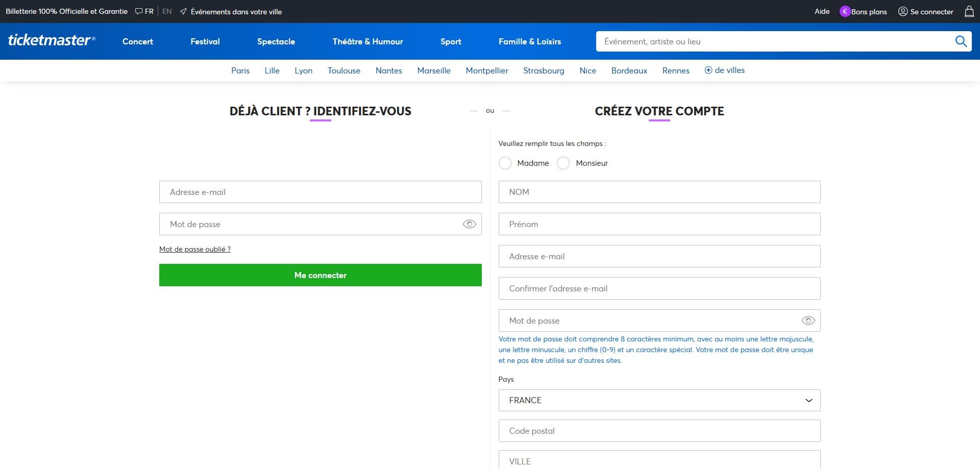Click the Se connecter user icon
Image resolution: width=980 pixels, height=469 pixels.
902,11
